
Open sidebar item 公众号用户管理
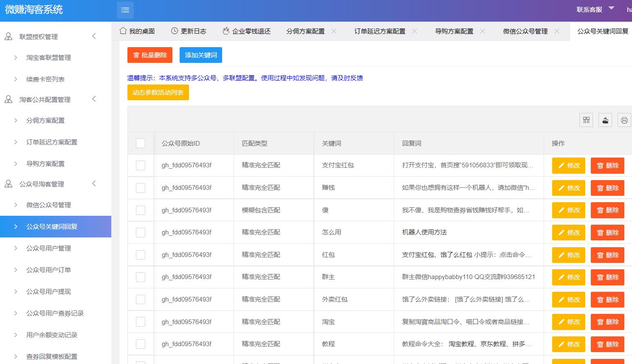[48, 248]
